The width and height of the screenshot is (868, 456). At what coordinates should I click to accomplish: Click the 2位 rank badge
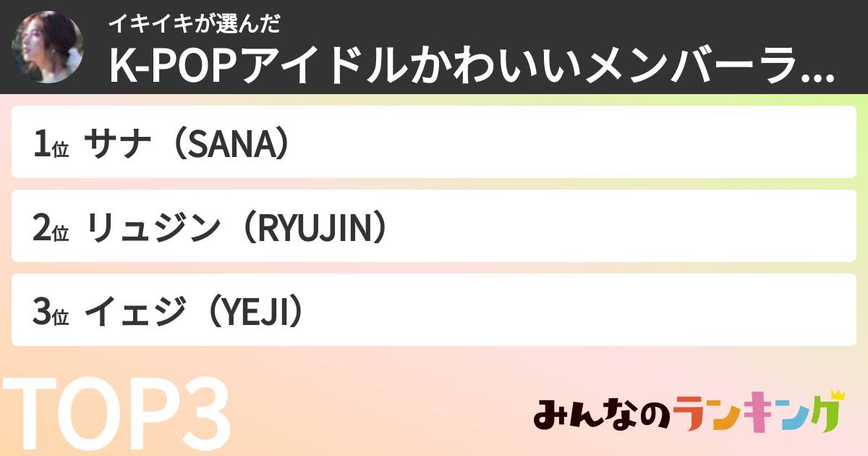tap(50, 227)
